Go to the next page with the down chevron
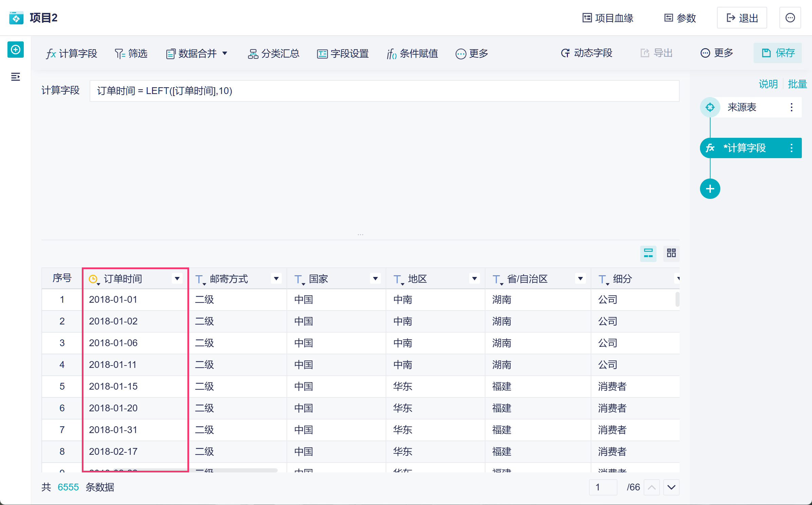The height and width of the screenshot is (505, 812). [671, 487]
